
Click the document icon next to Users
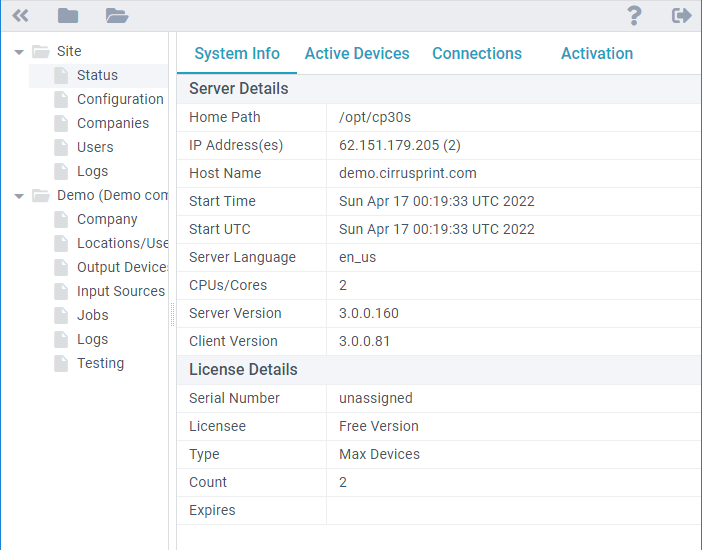[61, 147]
